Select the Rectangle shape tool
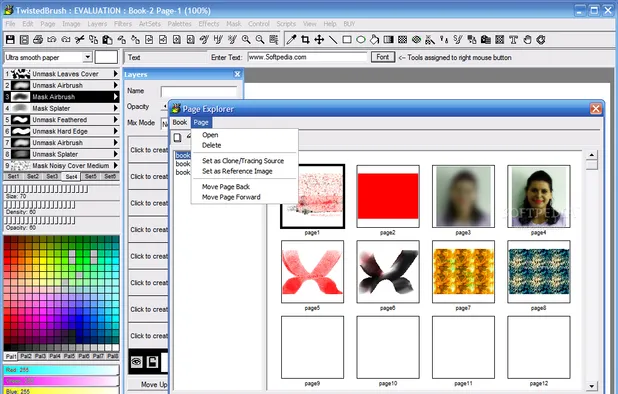Image resolution: width=618 pixels, height=394 pixels. click(347, 39)
